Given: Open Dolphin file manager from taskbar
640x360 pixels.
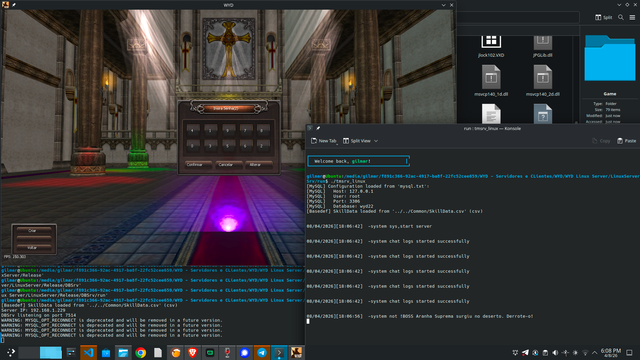Looking at the screenshot, I should click(123, 353).
